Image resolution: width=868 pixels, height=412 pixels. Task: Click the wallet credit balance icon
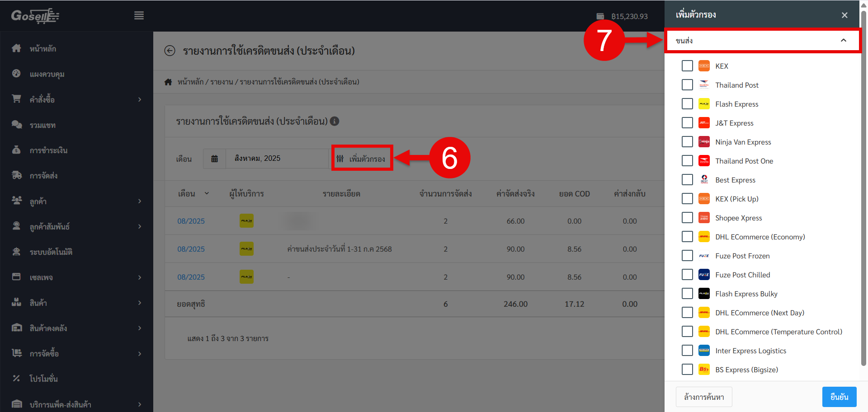[600, 16]
